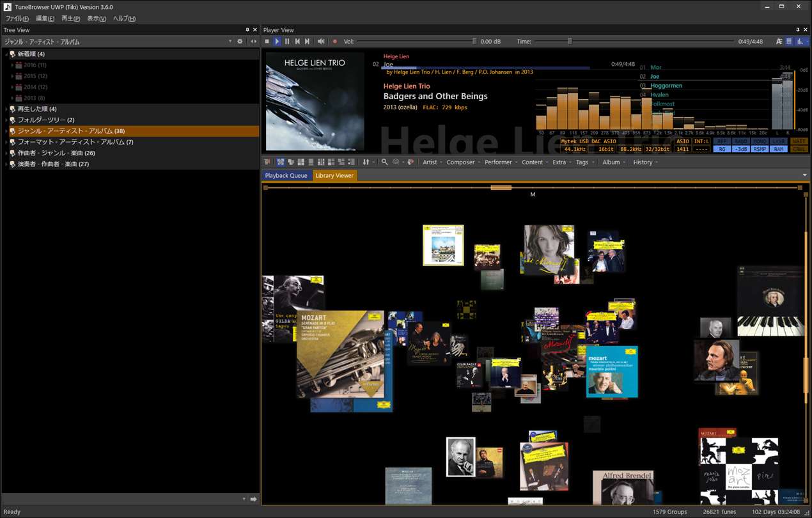Skip to the next track
The width and height of the screenshot is (812, 518).
pyautogui.click(x=307, y=42)
